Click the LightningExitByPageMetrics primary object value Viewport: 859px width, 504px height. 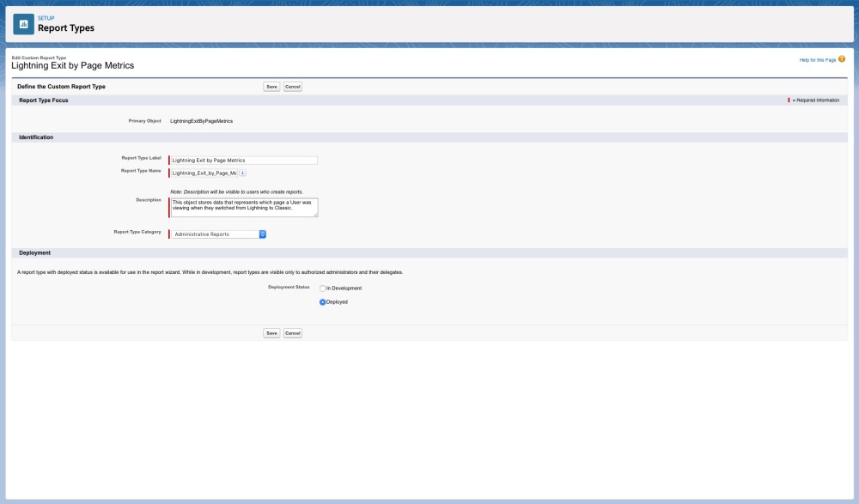[202, 121]
